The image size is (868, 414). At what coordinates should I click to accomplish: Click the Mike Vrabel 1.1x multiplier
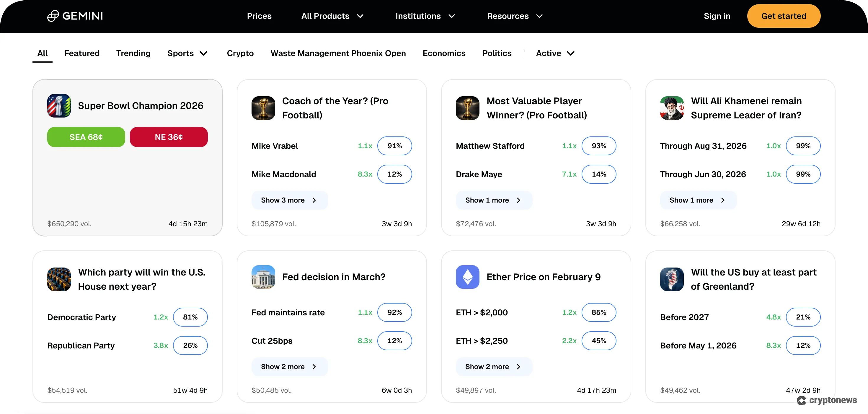[x=365, y=146]
